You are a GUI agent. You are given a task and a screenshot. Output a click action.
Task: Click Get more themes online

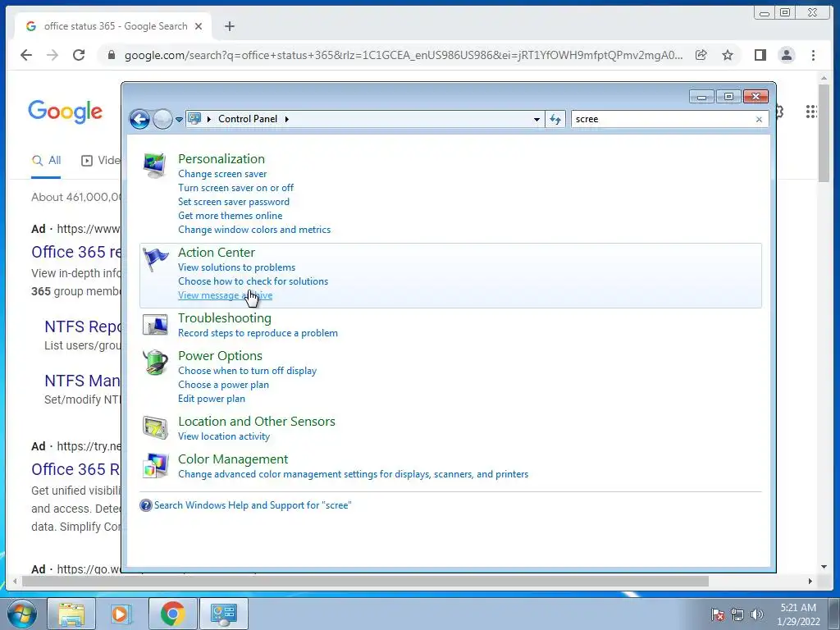point(230,216)
